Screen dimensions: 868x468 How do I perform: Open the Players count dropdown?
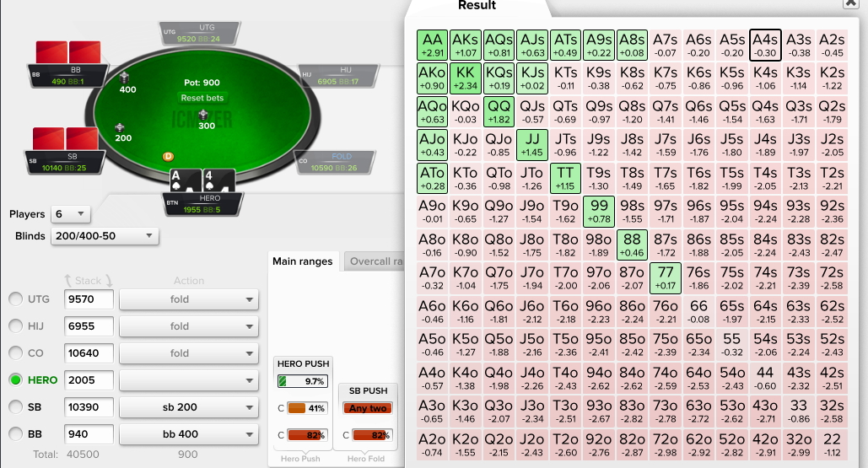(71, 214)
